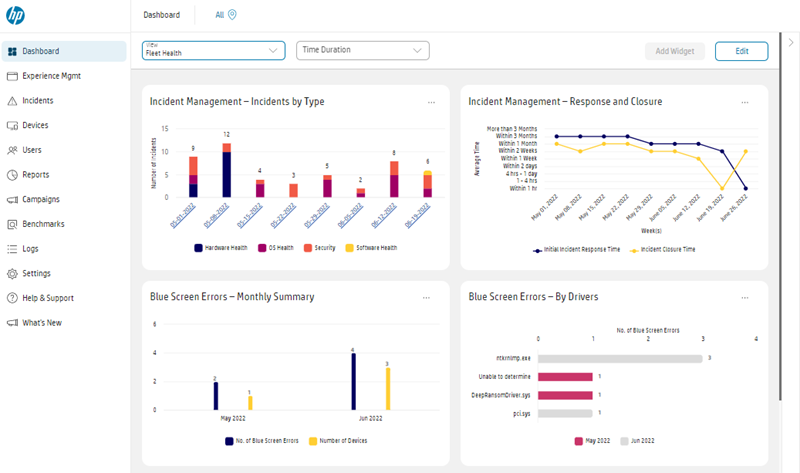Expand the Fleet Health view dropdown
This screenshot has height=473, width=800.
pos(214,50)
